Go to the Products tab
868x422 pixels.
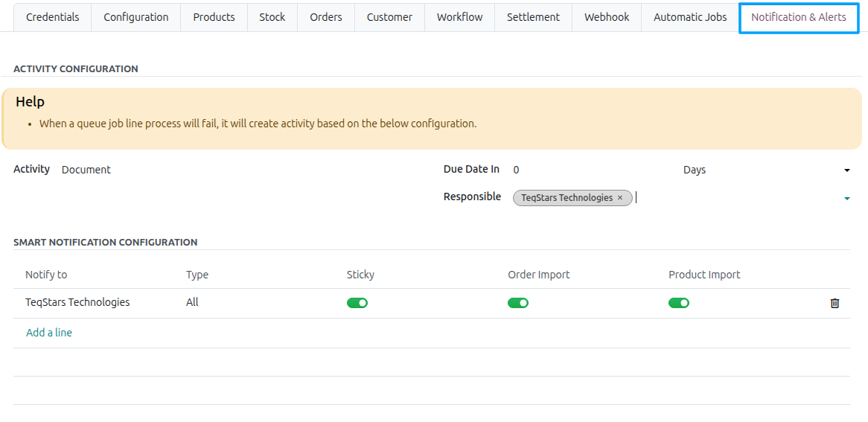click(214, 17)
